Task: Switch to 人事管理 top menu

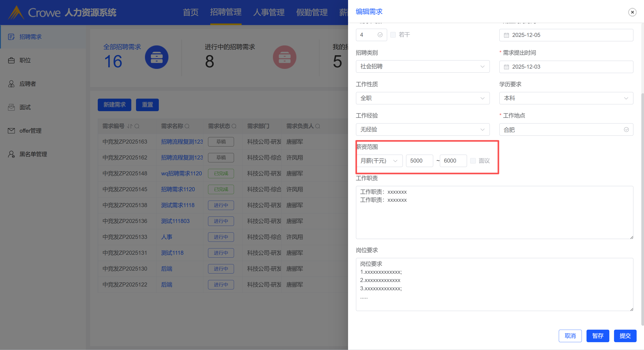Action: point(269,12)
